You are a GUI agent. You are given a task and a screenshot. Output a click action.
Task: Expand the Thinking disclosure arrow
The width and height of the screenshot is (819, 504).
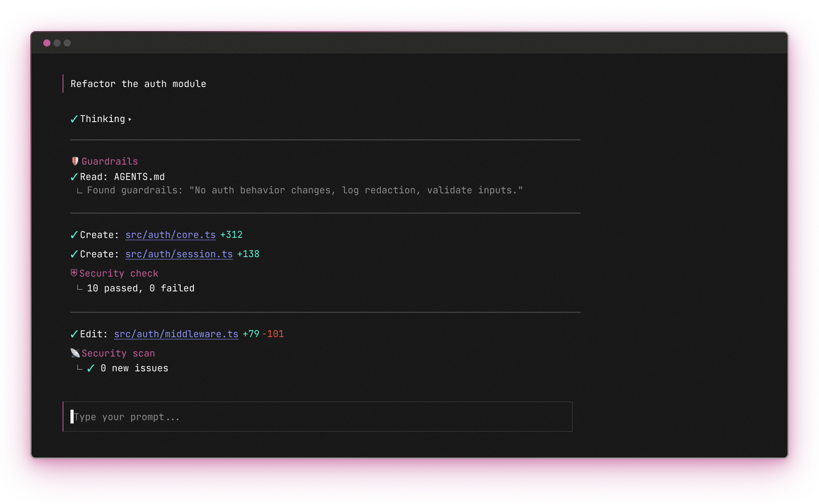[x=130, y=119]
